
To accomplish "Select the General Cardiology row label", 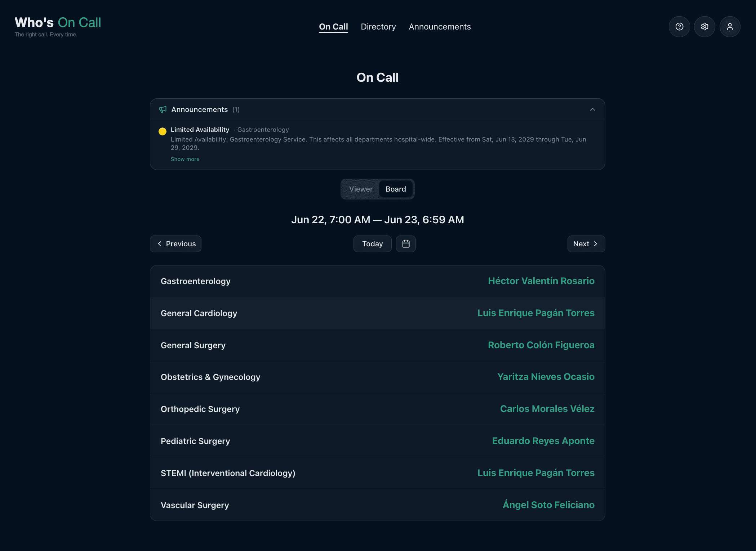I will 199,313.
